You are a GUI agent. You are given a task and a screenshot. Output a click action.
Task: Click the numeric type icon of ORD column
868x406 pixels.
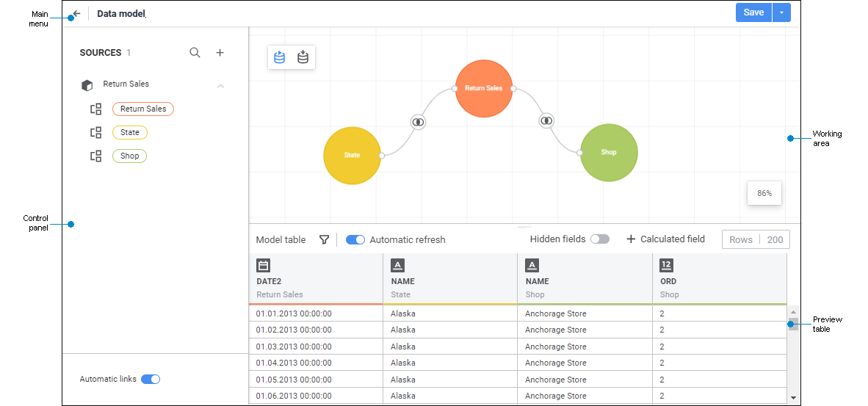click(667, 266)
